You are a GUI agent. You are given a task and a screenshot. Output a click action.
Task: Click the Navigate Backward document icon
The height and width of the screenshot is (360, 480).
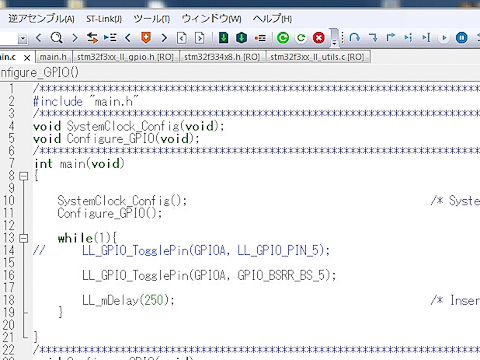[x=182, y=38]
